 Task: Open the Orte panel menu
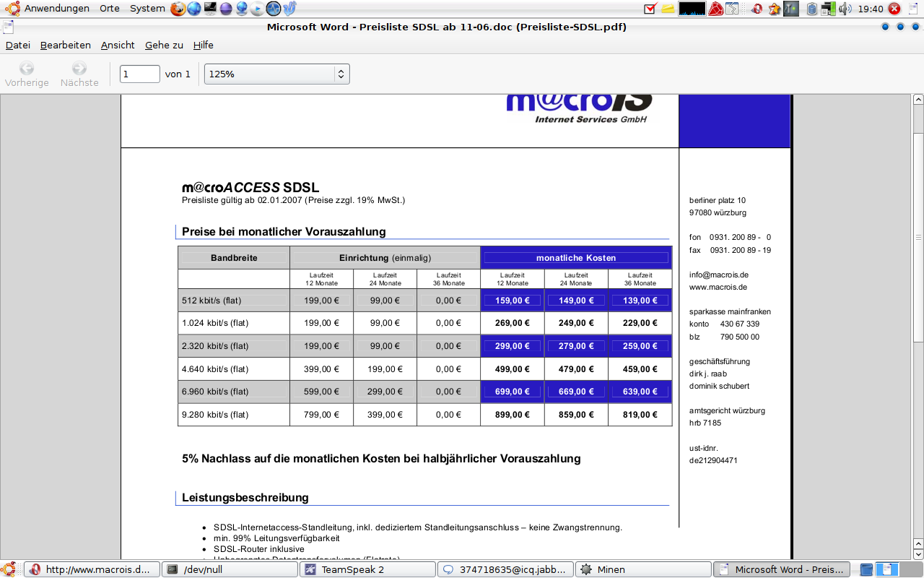(110, 9)
